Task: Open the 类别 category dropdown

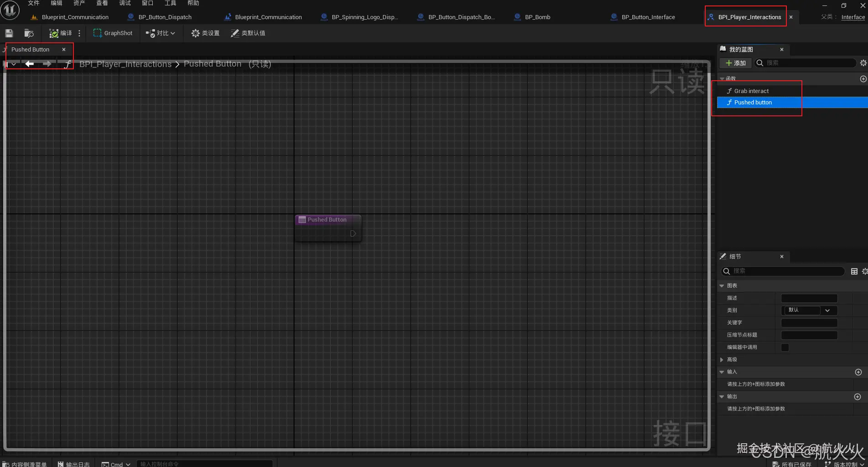Action: [x=809, y=310]
